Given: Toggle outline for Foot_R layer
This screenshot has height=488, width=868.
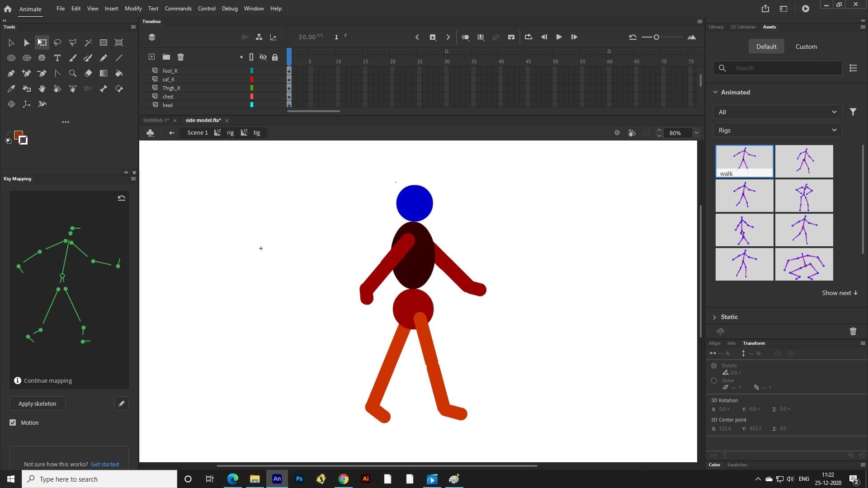Looking at the screenshot, I should pyautogui.click(x=252, y=71).
